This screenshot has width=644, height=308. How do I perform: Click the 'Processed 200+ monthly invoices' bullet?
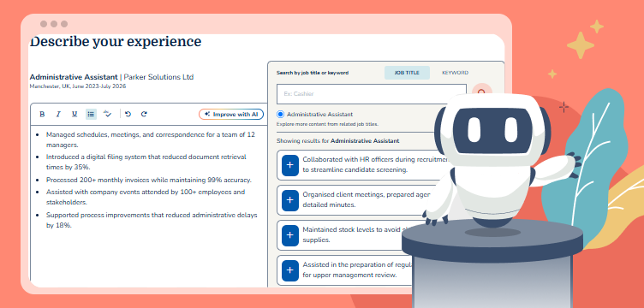click(149, 180)
